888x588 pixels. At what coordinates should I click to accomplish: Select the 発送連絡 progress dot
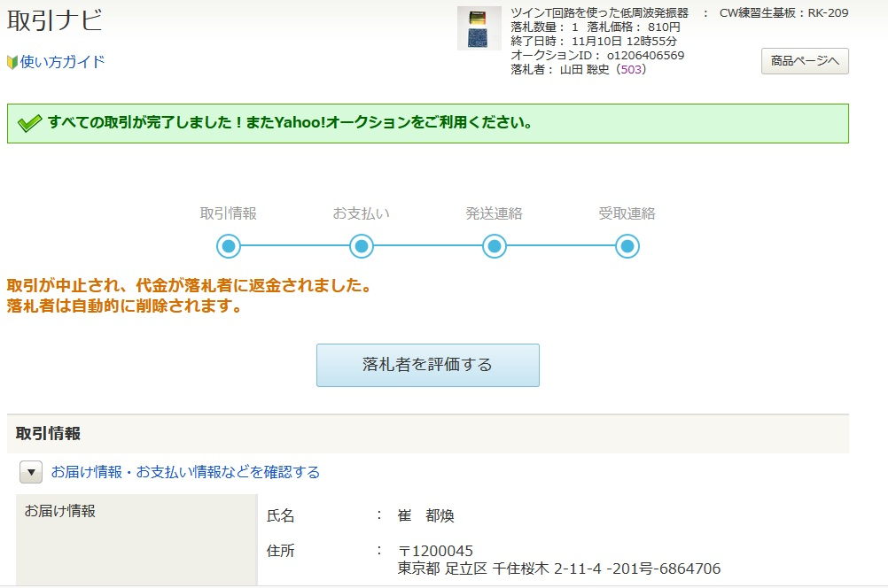pyautogui.click(x=494, y=246)
